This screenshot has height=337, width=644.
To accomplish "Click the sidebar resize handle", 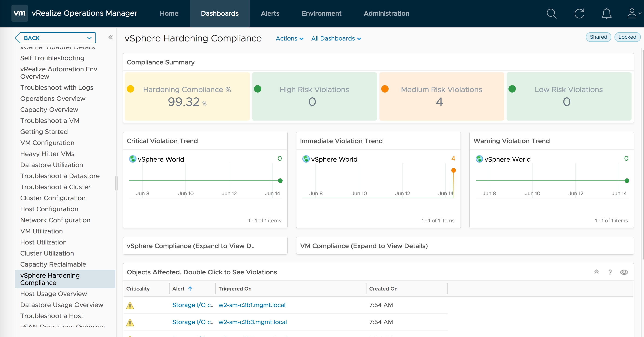I will click(116, 183).
